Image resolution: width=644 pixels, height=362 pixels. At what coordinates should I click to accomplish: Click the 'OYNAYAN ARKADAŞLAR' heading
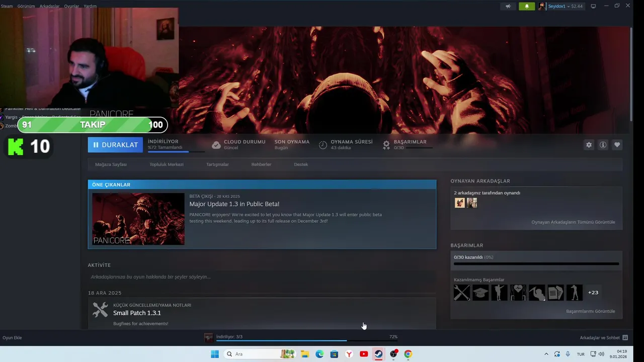[480, 181]
